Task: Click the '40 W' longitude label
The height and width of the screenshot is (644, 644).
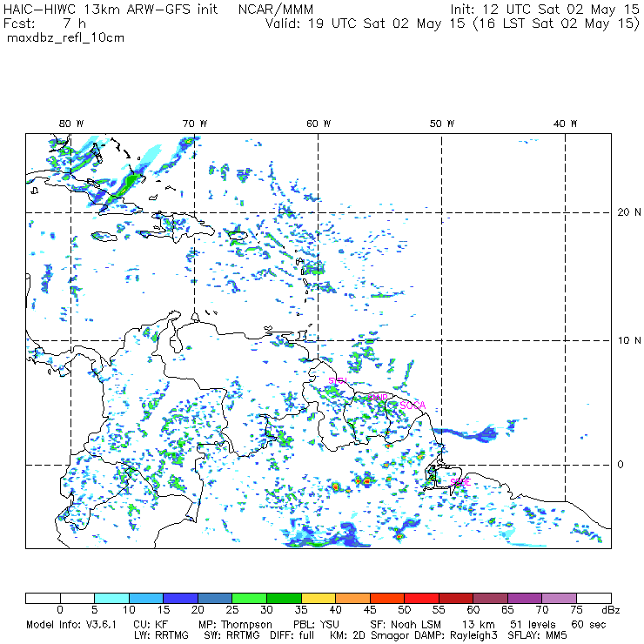Action: click(565, 124)
